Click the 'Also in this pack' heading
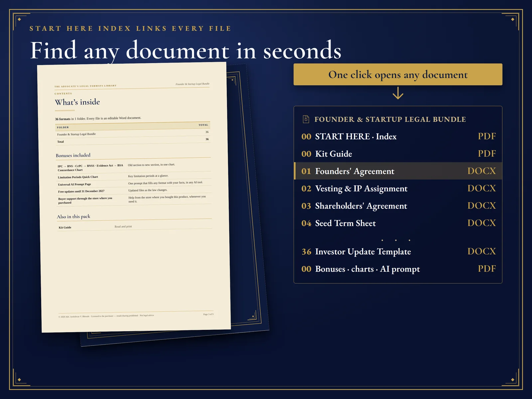This screenshot has width=532, height=399. [x=73, y=216]
